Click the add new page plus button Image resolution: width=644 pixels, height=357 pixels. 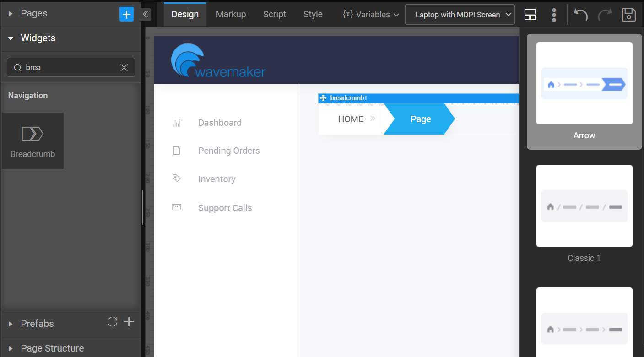pyautogui.click(x=126, y=14)
